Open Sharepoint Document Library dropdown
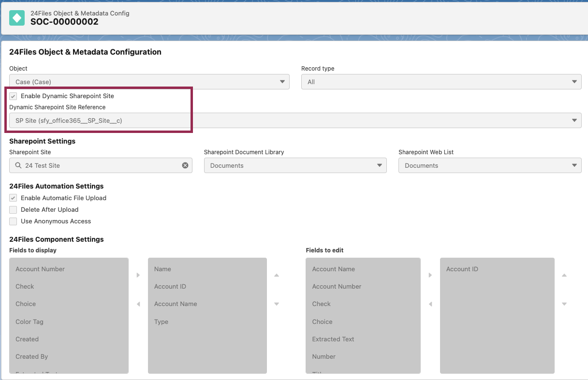The width and height of the screenshot is (588, 380). point(295,165)
